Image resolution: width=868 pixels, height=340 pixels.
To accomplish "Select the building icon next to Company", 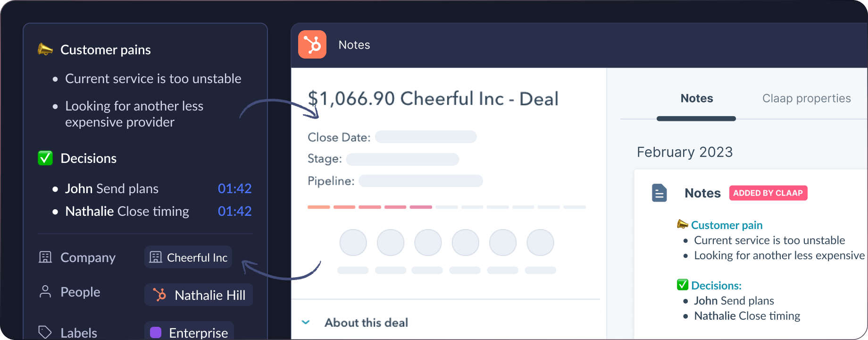I will click(x=45, y=257).
